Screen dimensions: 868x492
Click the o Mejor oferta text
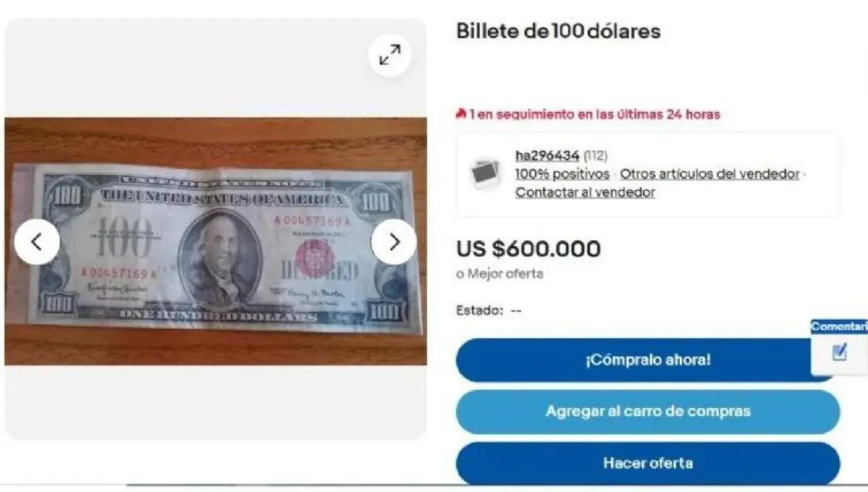click(500, 274)
